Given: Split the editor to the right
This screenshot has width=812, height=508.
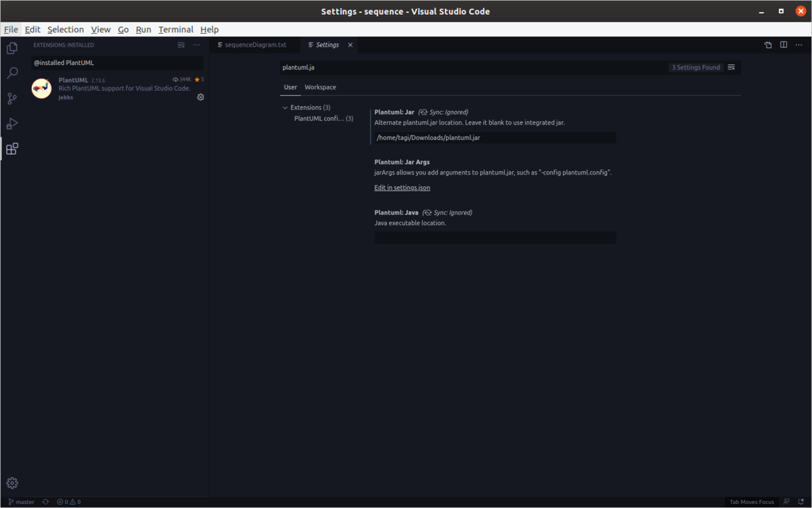Looking at the screenshot, I should point(784,45).
